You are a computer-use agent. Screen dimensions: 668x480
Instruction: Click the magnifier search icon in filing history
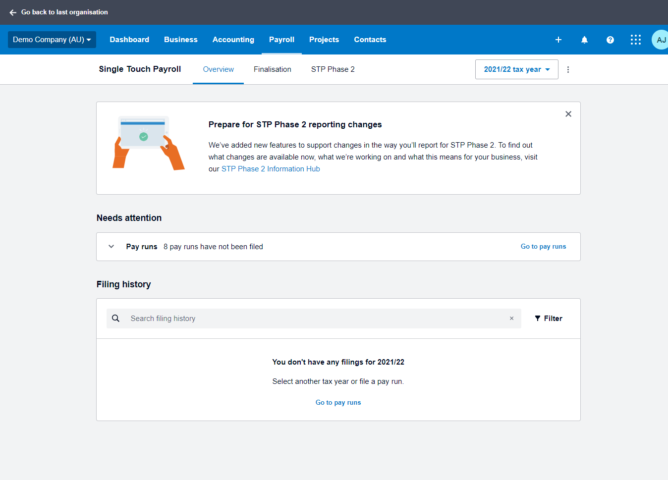pyautogui.click(x=115, y=318)
